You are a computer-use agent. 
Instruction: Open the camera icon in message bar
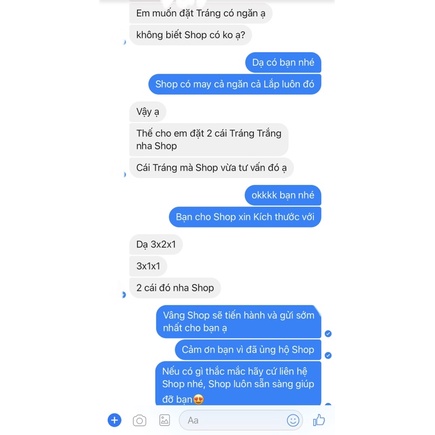pos(139,420)
